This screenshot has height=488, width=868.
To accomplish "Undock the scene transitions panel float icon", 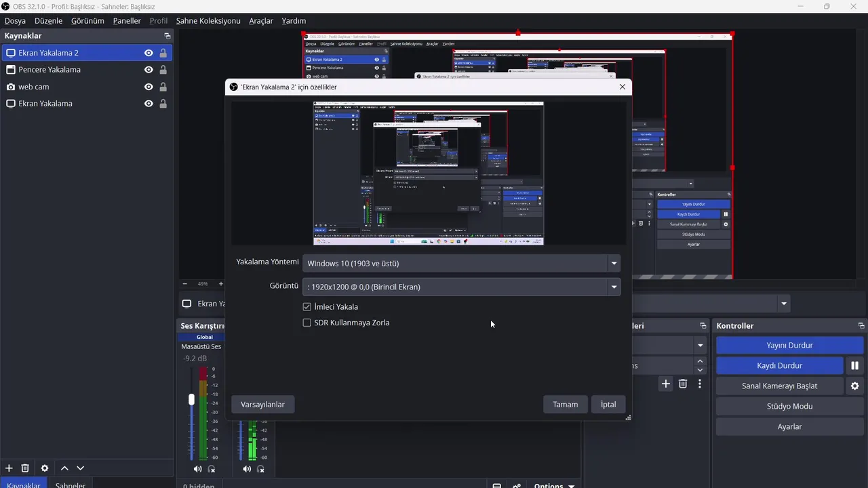I will [703, 326].
